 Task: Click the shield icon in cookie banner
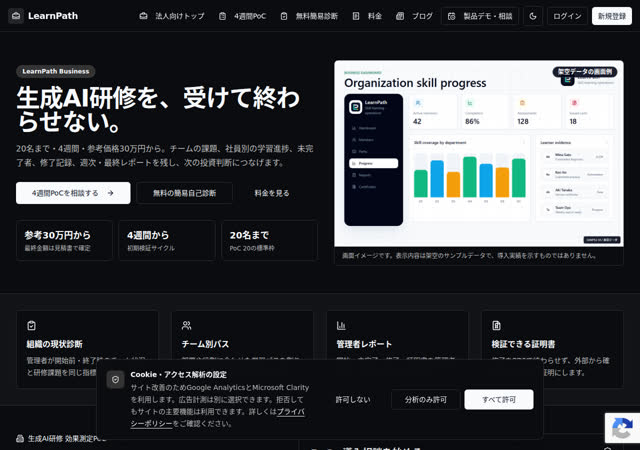click(116, 380)
